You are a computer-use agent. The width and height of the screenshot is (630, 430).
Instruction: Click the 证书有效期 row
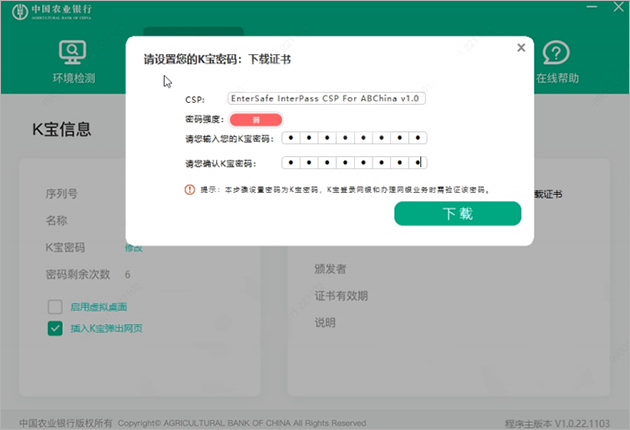[x=341, y=296]
